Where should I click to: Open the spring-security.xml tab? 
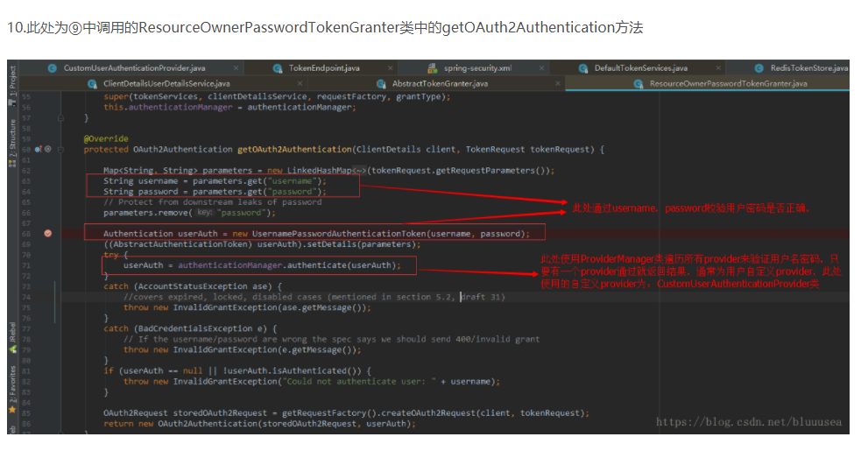click(477, 68)
